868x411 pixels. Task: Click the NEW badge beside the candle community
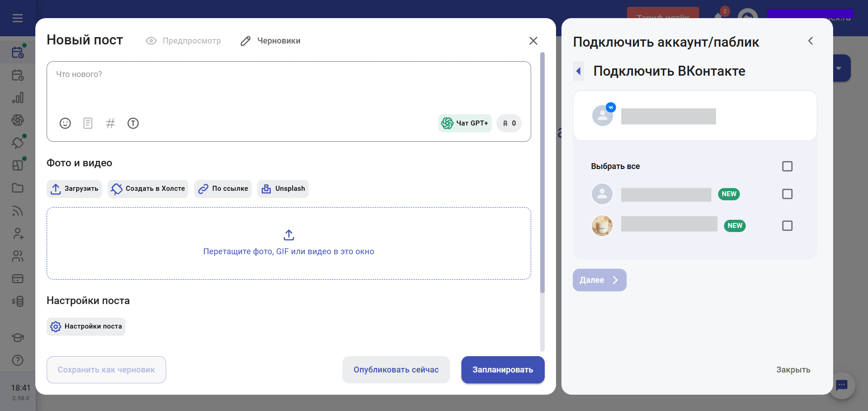coord(735,226)
